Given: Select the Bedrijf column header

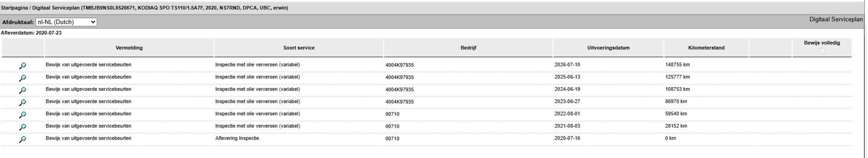Looking at the screenshot, I should pyautogui.click(x=468, y=48).
